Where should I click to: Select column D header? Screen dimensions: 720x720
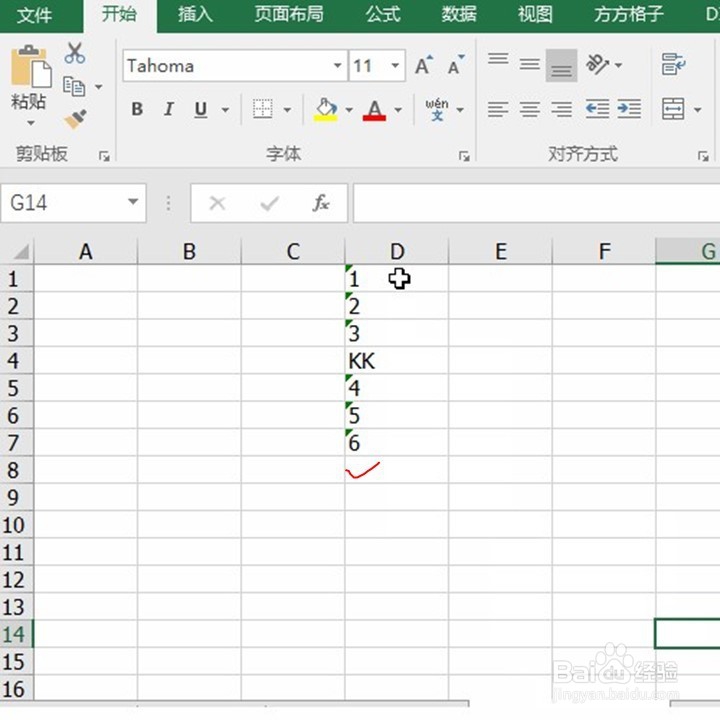(x=397, y=252)
